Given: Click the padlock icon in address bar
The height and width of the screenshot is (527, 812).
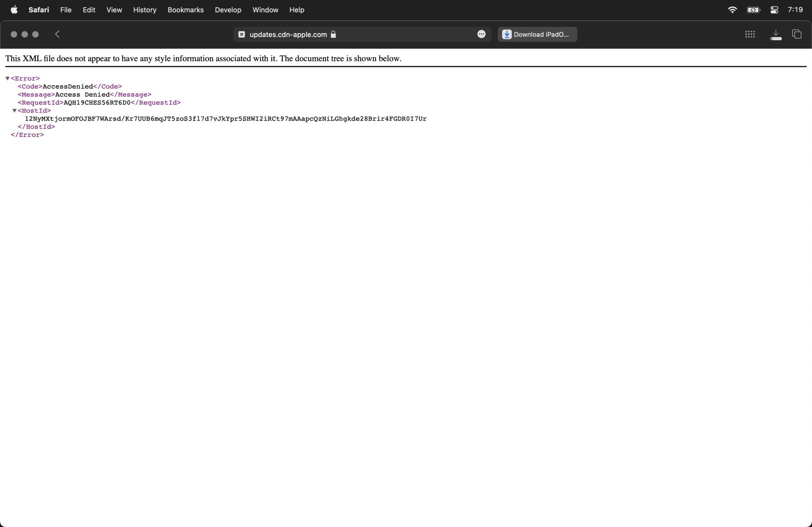Looking at the screenshot, I should tap(333, 34).
